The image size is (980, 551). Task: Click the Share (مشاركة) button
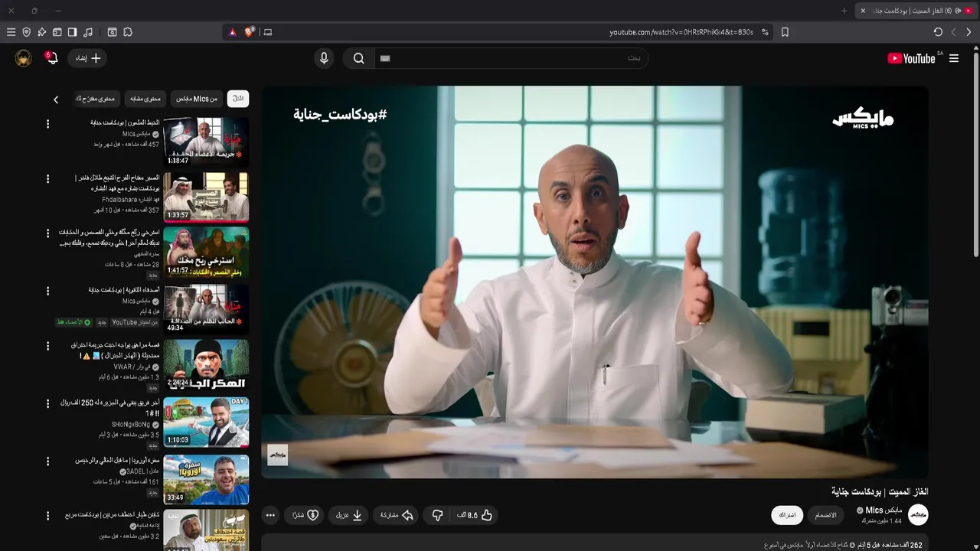[397, 515]
